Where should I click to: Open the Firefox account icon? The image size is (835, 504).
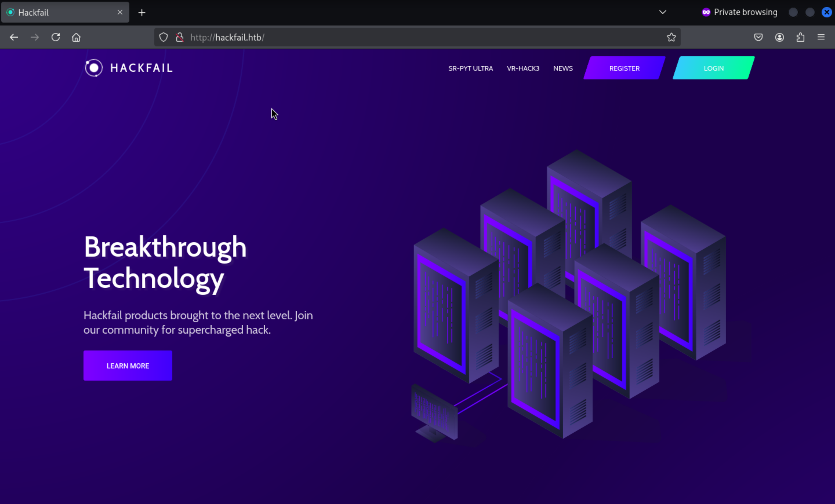(779, 37)
